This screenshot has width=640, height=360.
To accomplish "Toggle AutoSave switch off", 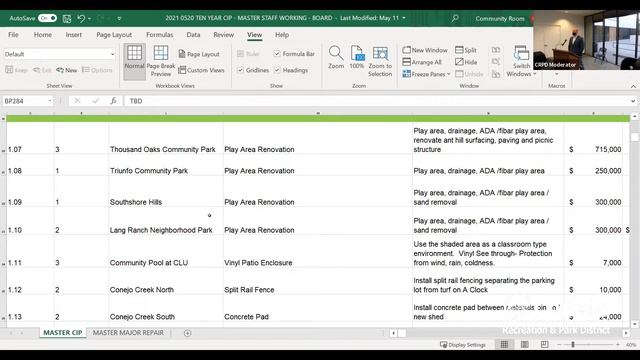I will [47, 18].
